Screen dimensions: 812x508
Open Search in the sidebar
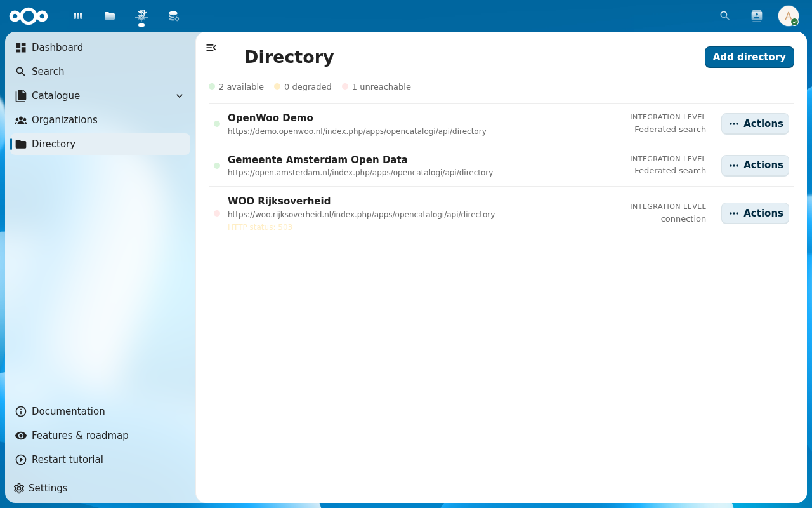click(x=100, y=72)
